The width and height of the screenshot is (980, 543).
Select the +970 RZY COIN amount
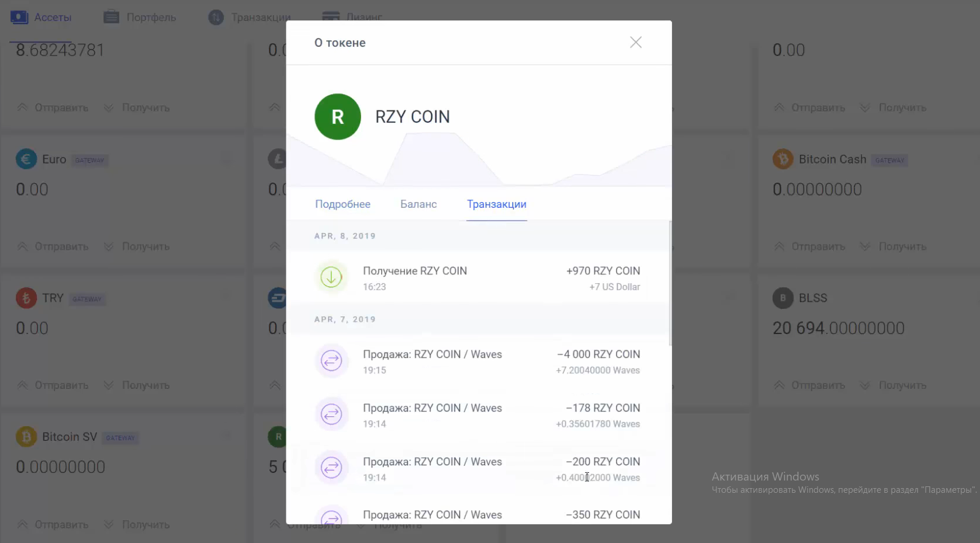pos(603,271)
